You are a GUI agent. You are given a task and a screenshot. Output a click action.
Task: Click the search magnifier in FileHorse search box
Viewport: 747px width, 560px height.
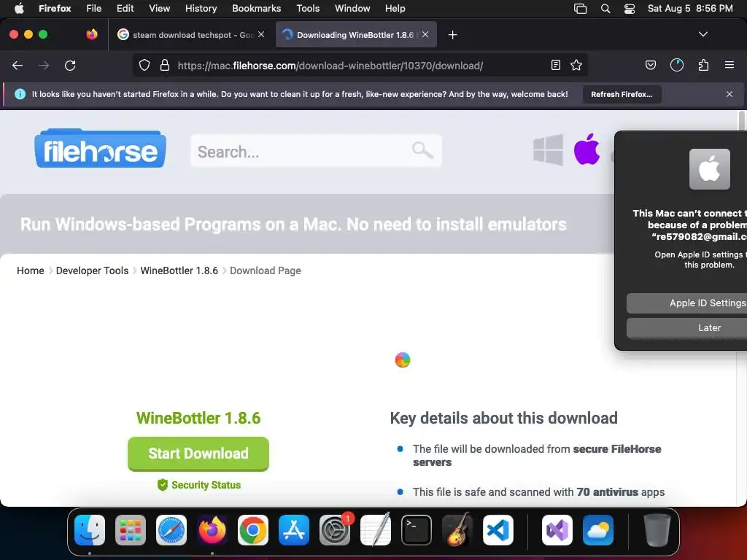422,150
